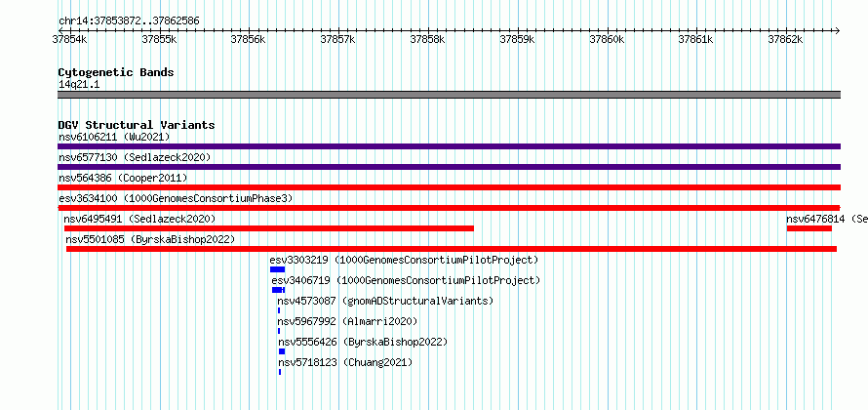
Task: Click the 37861k ruler tick label
Action: coord(696,39)
